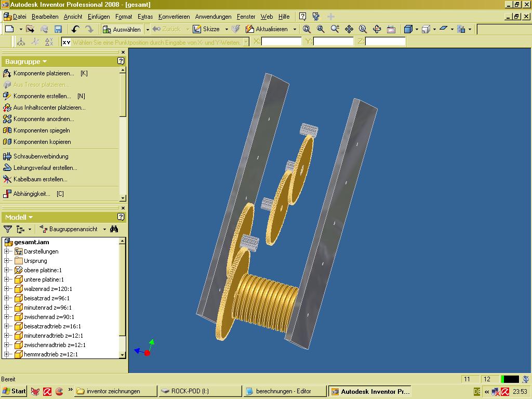Screen dimensions: 532x399
Task: Click the Look At face icon
Action: 391,29
